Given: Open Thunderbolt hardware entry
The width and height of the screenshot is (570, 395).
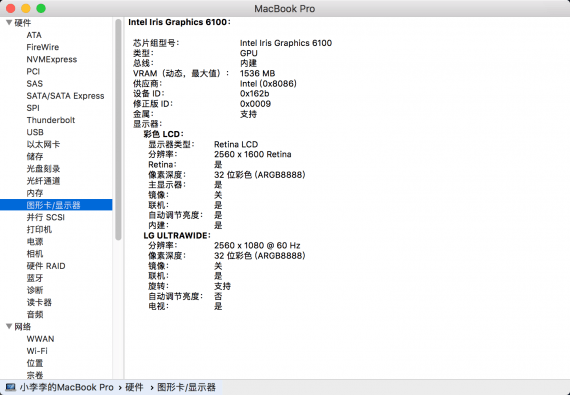Looking at the screenshot, I should 51,120.
